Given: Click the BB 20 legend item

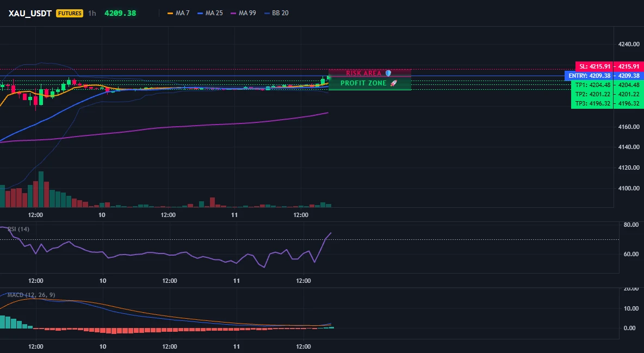Looking at the screenshot, I should coord(276,13).
